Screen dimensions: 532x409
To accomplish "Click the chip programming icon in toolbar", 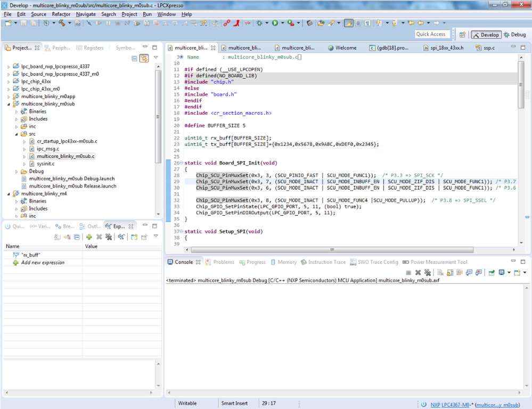I will [309, 23].
